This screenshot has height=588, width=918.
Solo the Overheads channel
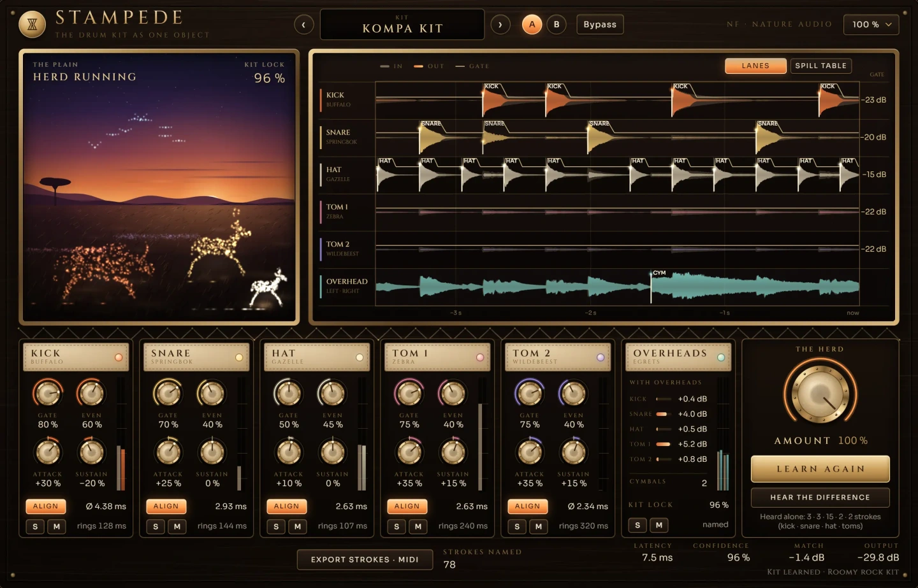(x=637, y=525)
